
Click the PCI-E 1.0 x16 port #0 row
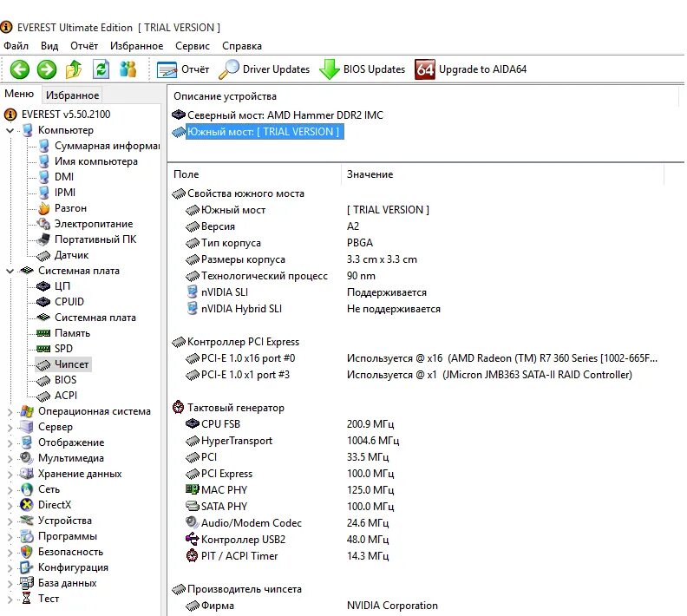point(248,358)
